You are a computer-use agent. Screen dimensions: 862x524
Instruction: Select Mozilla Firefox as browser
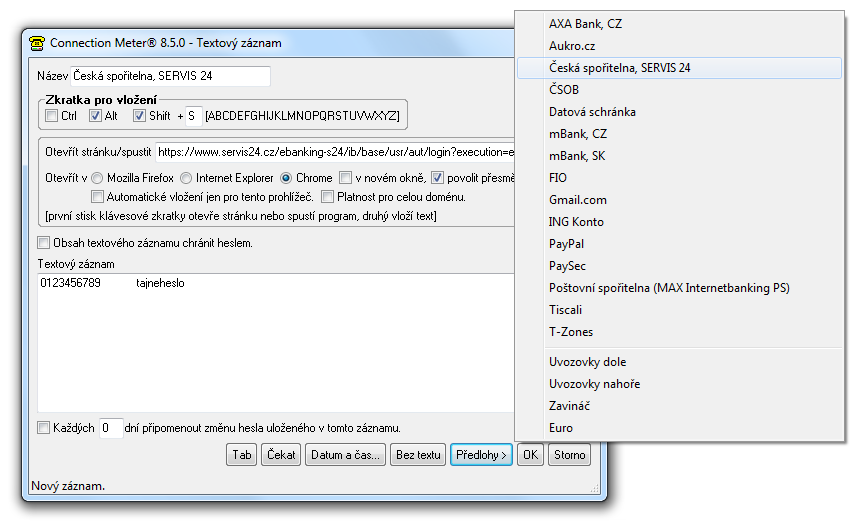coord(97,178)
